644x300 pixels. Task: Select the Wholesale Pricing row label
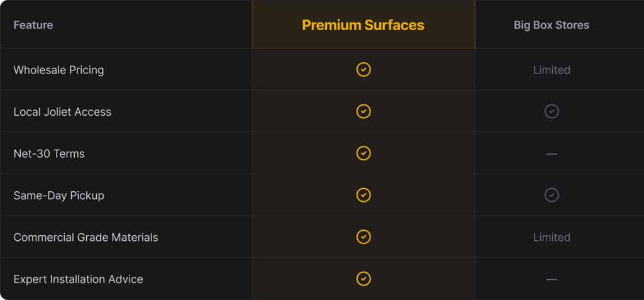tap(58, 70)
